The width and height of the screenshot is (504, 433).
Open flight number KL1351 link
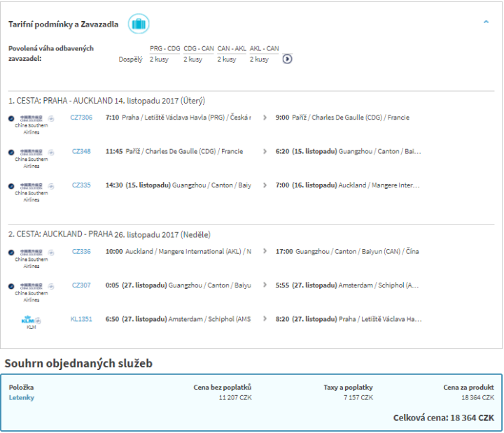(x=81, y=319)
